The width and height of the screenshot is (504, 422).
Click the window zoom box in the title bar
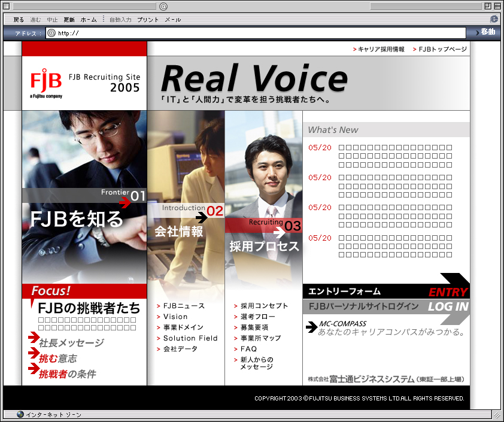point(488,6)
